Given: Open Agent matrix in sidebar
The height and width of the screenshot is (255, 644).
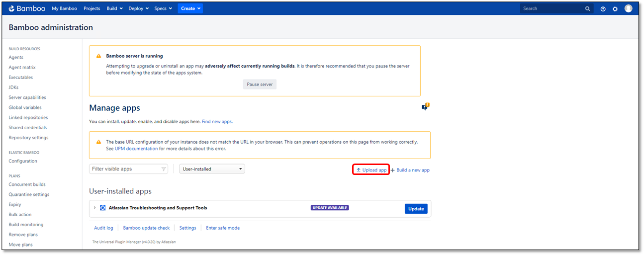Looking at the screenshot, I should (22, 68).
